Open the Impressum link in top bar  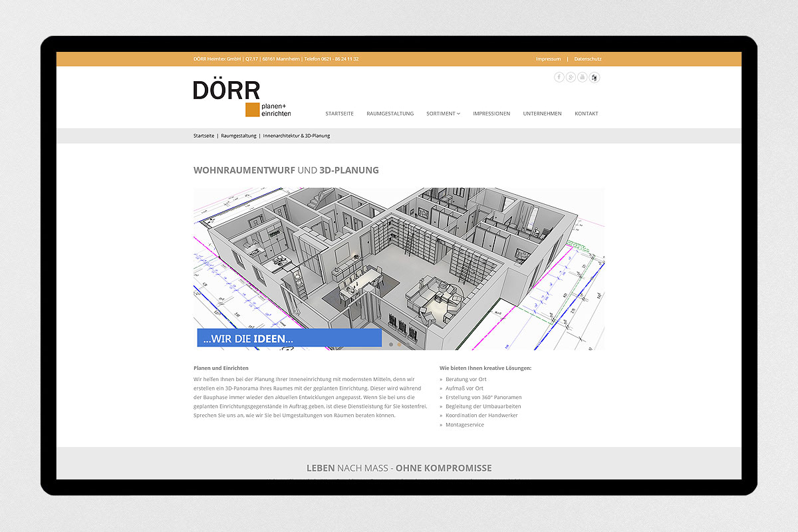tap(548, 59)
